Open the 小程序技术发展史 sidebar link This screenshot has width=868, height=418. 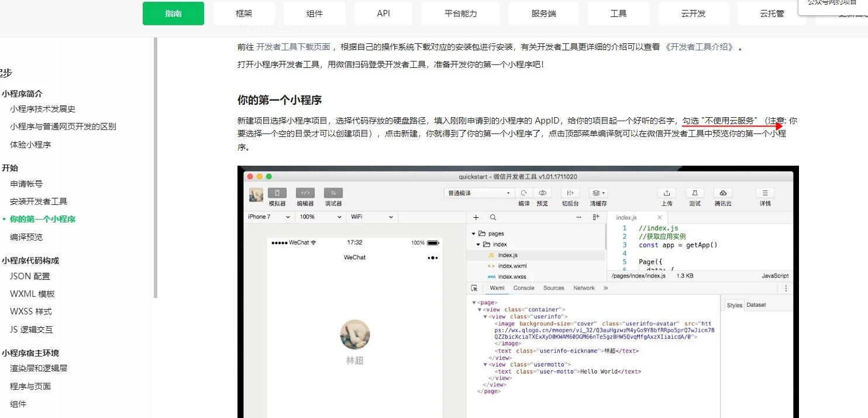[43, 109]
